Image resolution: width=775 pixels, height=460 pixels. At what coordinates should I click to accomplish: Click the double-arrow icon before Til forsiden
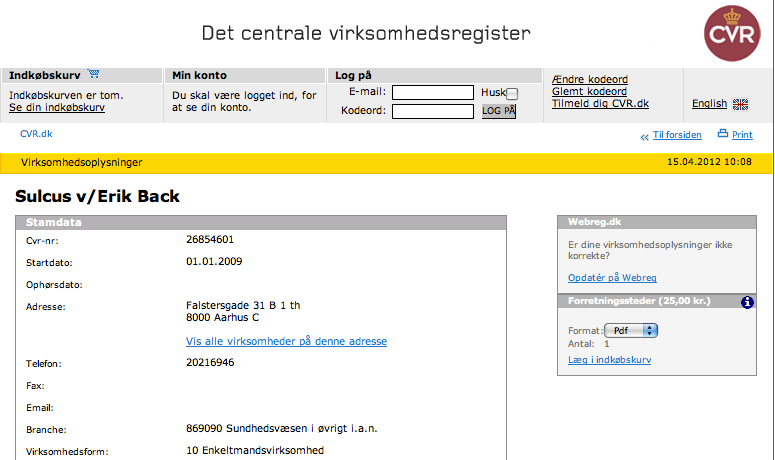click(644, 137)
